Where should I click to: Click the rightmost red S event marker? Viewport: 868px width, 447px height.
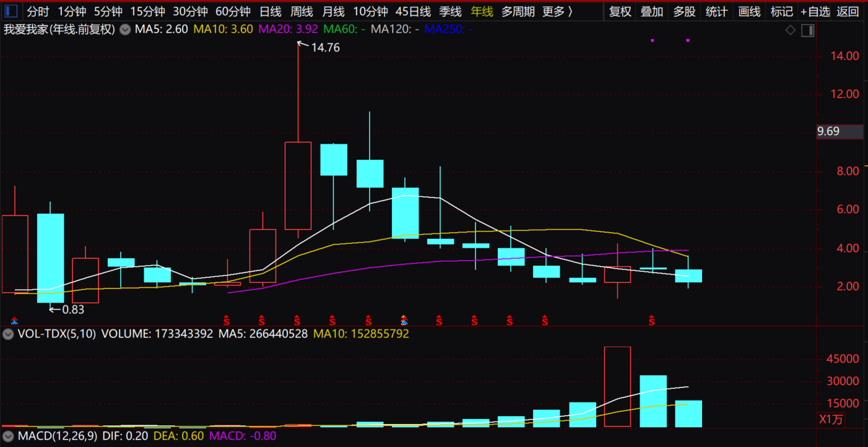651,320
